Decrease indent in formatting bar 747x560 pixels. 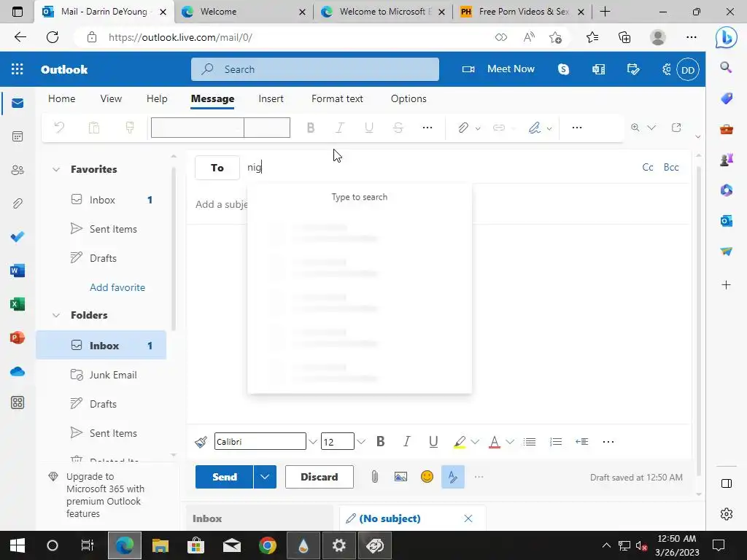581,442
